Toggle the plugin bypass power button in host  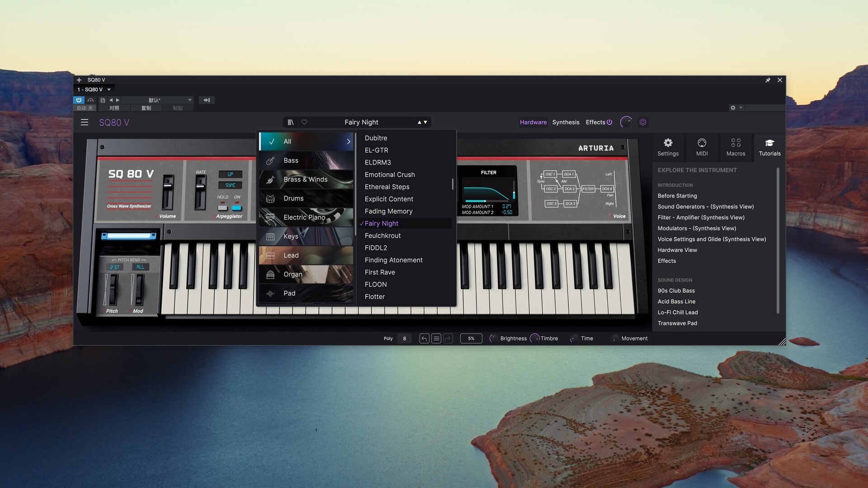(79, 100)
